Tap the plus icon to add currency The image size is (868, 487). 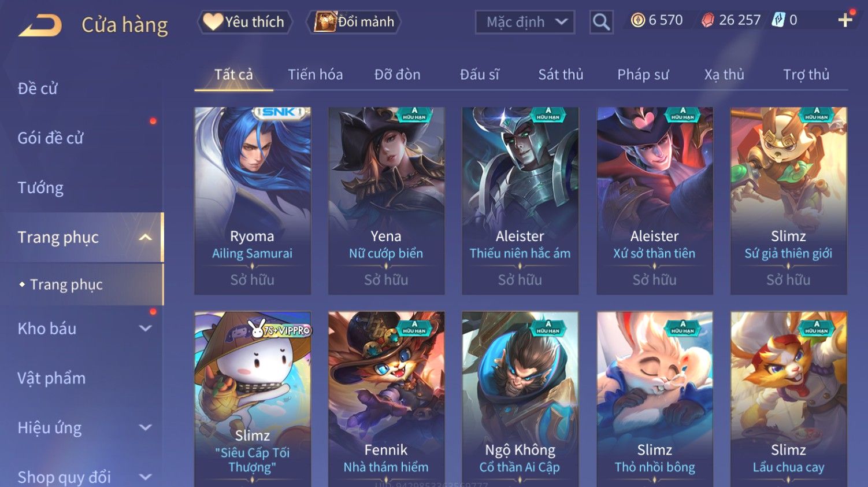coord(845,20)
